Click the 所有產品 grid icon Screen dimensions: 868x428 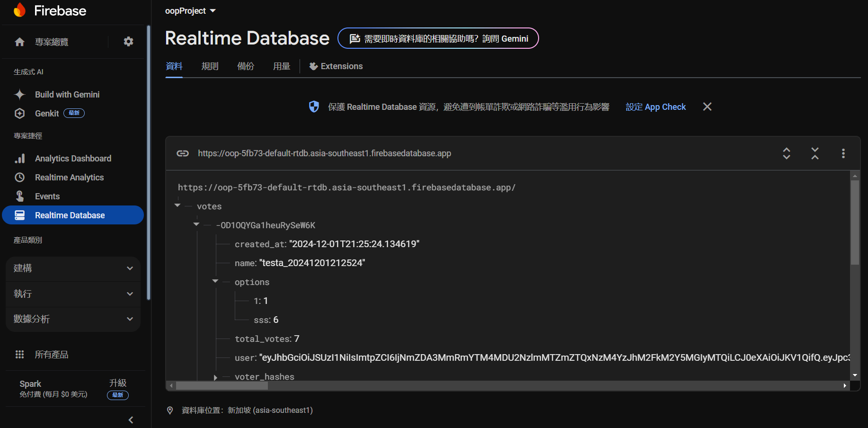(20, 355)
